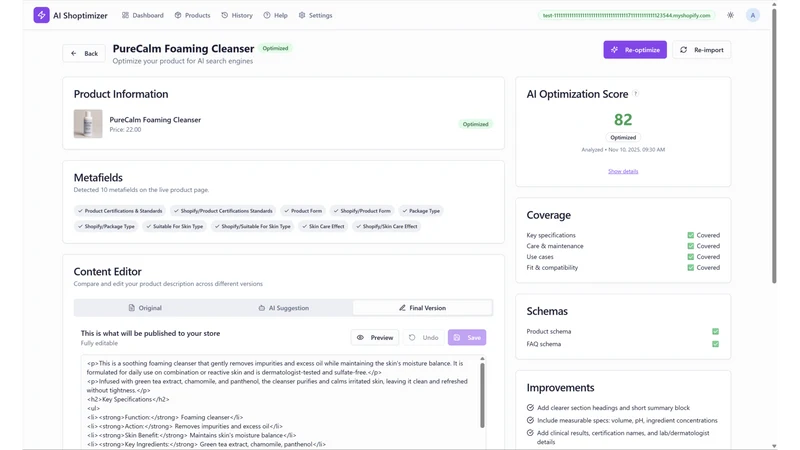Click the Price: 22.00 text
The image size is (800, 450).
pos(126,130)
